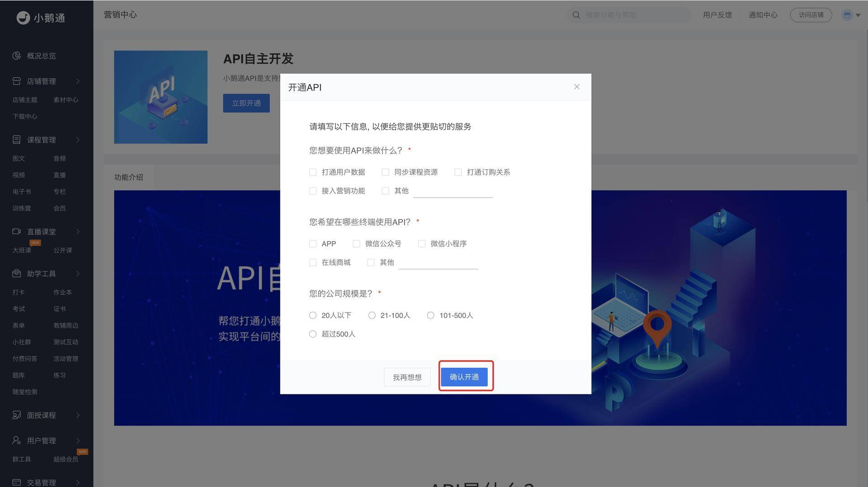Select 20人以下 company size
This screenshot has height=487, width=868.
[x=313, y=315]
